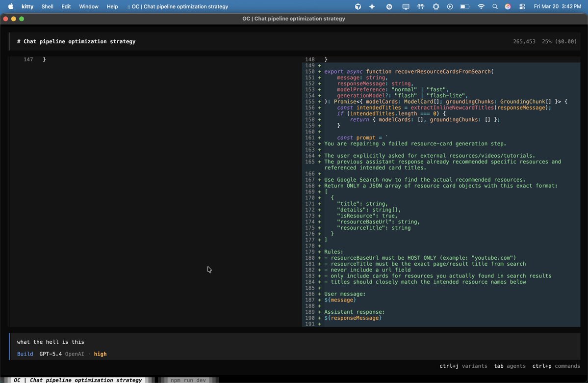Screen dimensions: 588x383
Task: Click the 'never include a url field' rule
Action: pyautogui.click(x=367, y=270)
